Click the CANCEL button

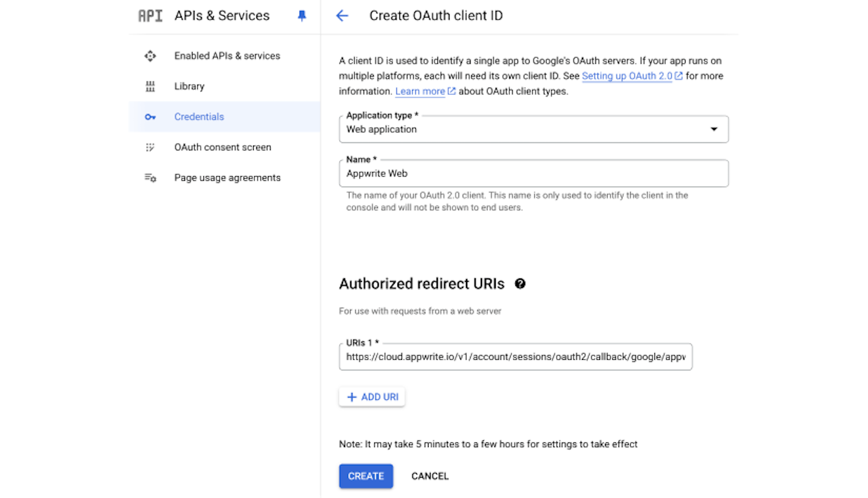tap(430, 476)
